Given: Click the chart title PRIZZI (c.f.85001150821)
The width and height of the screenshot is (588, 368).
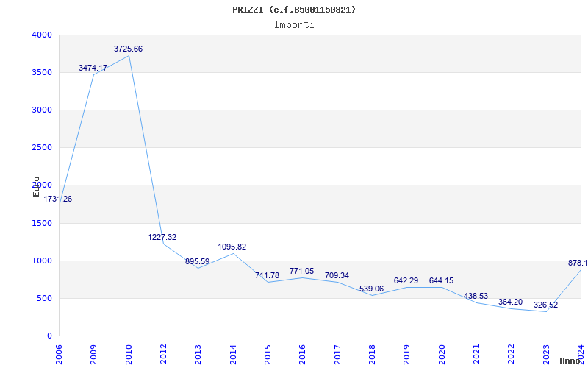Looking at the screenshot, I should [x=294, y=10].
